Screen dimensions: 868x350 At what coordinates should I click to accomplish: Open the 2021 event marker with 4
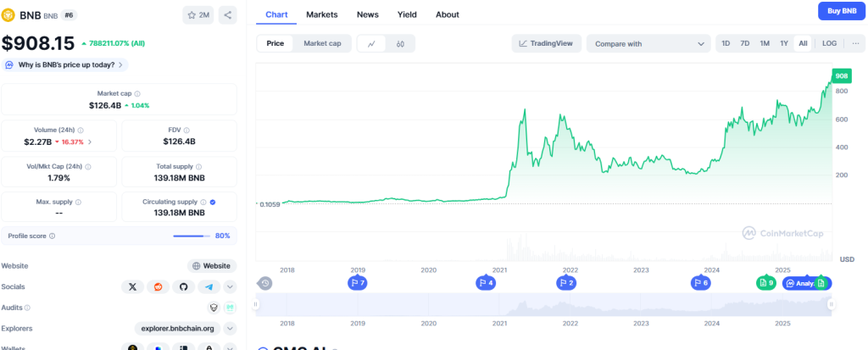pyautogui.click(x=486, y=283)
